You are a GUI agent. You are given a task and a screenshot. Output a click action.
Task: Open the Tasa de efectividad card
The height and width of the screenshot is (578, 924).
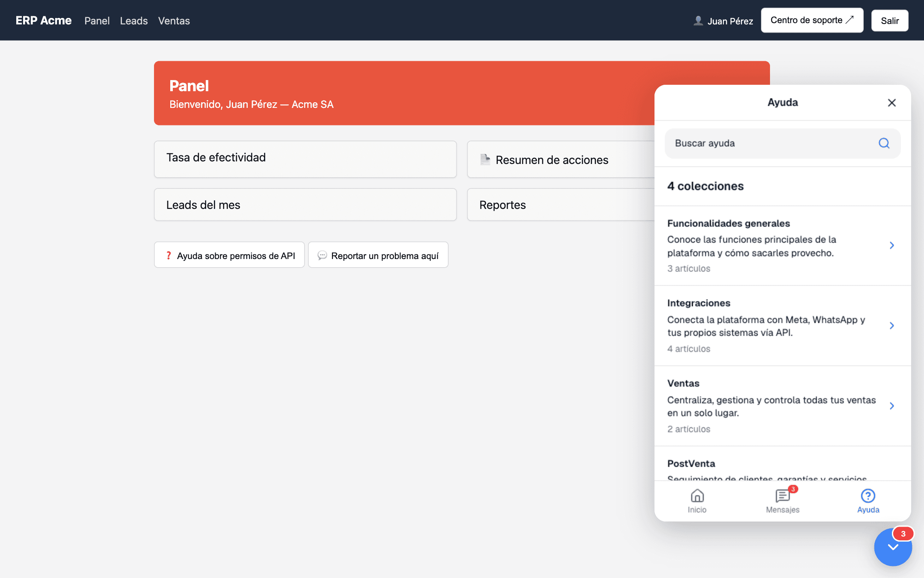click(x=305, y=159)
